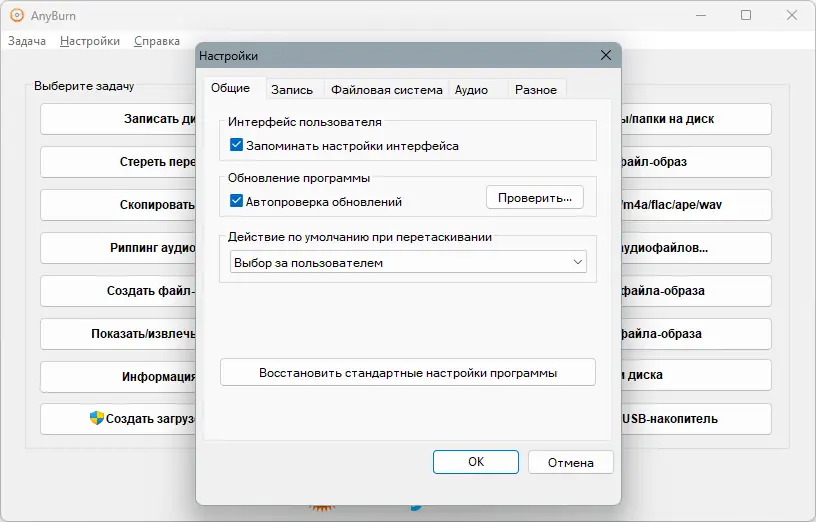Click the Скопировать button in main window
The image size is (816, 522).
119,205
